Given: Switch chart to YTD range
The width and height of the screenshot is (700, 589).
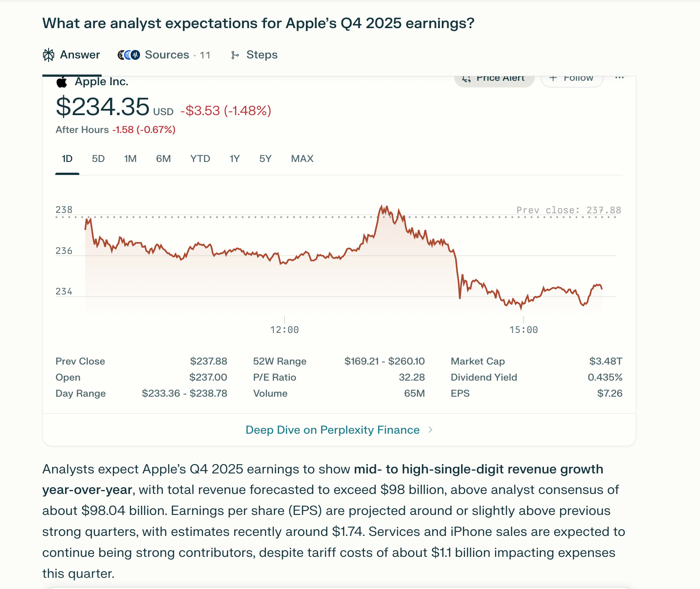Looking at the screenshot, I should coord(200,159).
